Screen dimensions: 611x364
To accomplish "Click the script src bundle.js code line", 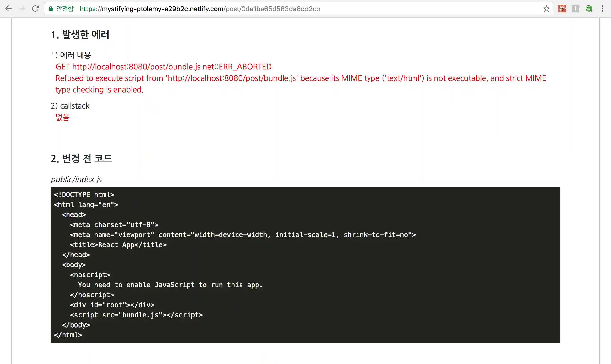I will click(136, 315).
